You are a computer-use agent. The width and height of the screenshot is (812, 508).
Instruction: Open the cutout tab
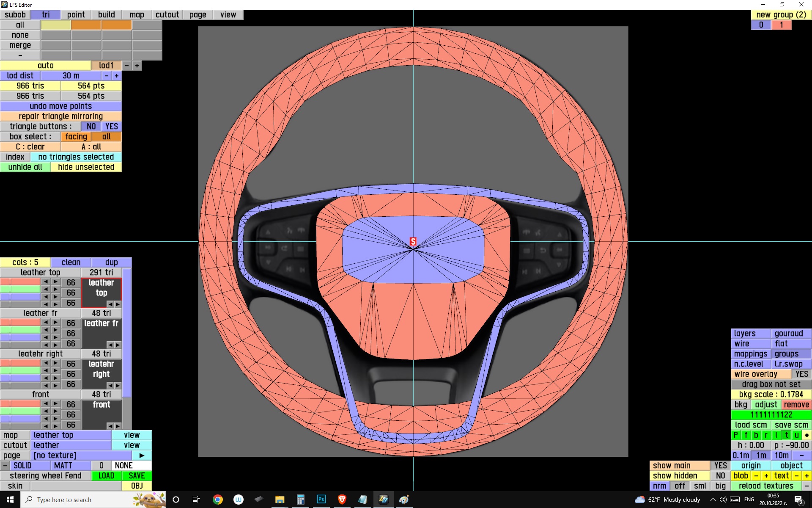(x=167, y=15)
